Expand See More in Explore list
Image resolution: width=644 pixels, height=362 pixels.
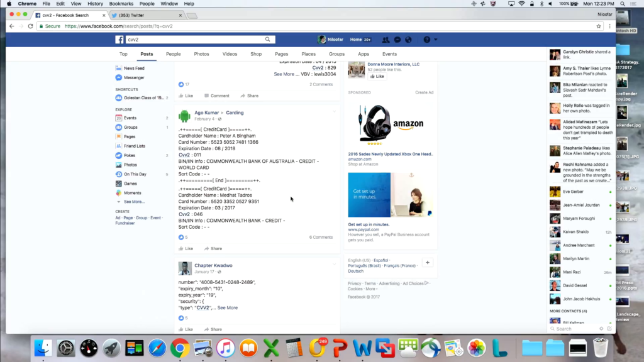pyautogui.click(x=134, y=202)
